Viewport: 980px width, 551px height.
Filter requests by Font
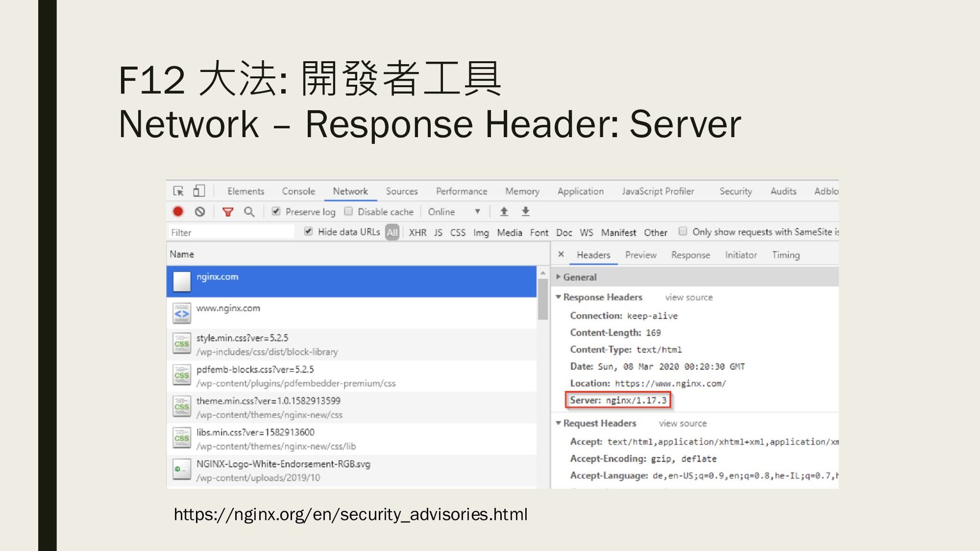pyautogui.click(x=539, y=233)
